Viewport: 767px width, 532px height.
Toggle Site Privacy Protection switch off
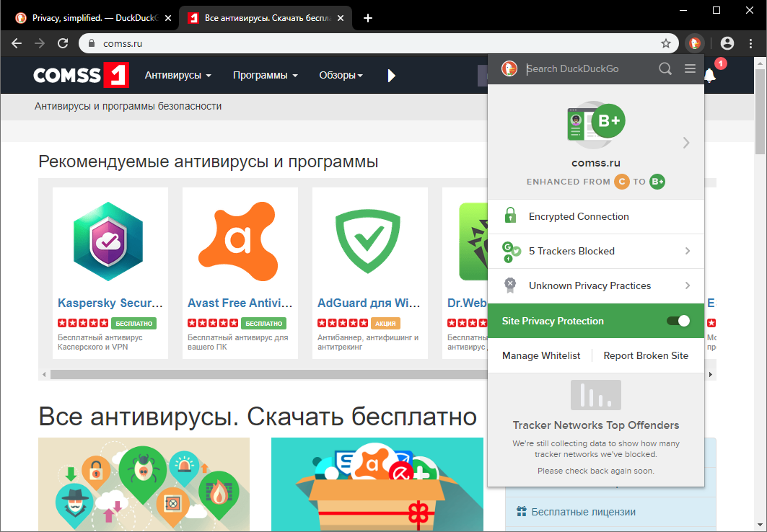(678, 321)
